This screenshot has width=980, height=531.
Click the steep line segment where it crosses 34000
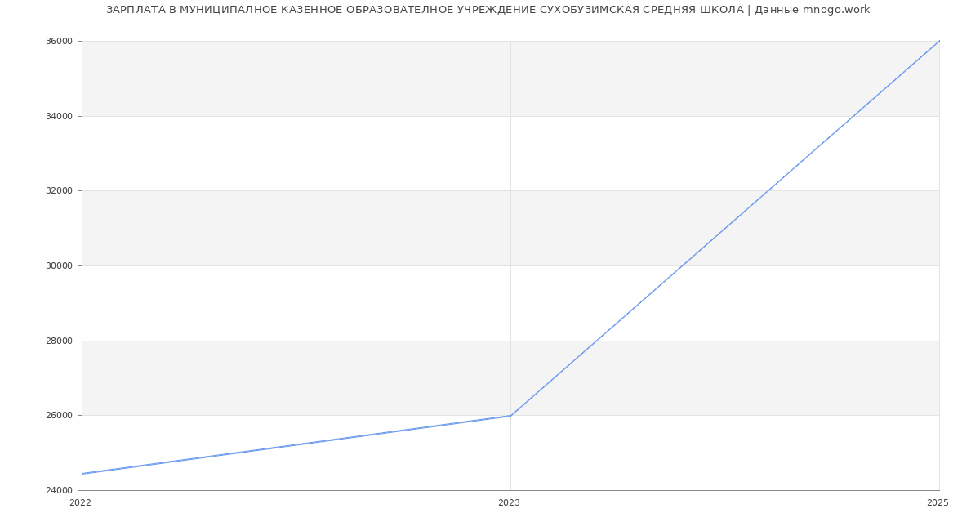point(853,116)
